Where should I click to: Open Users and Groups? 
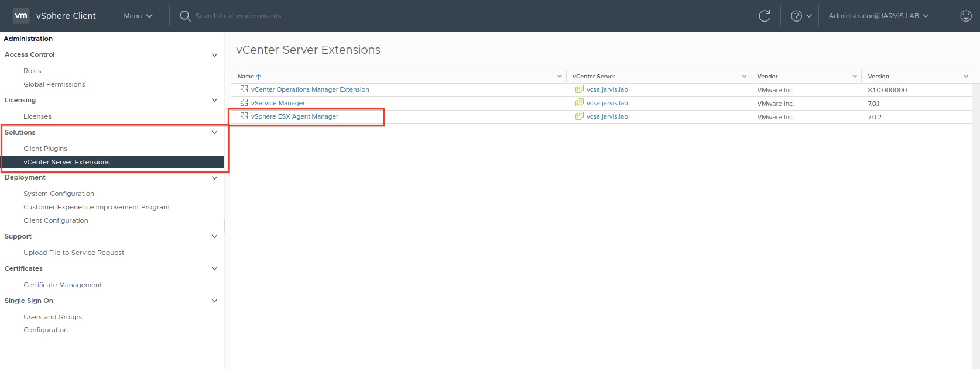click(52, 317)
